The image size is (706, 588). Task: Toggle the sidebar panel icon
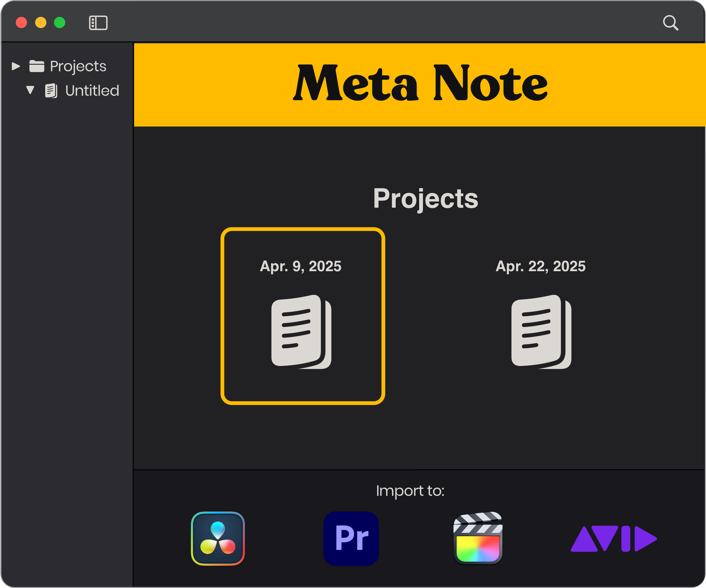[x=98, y=23]
